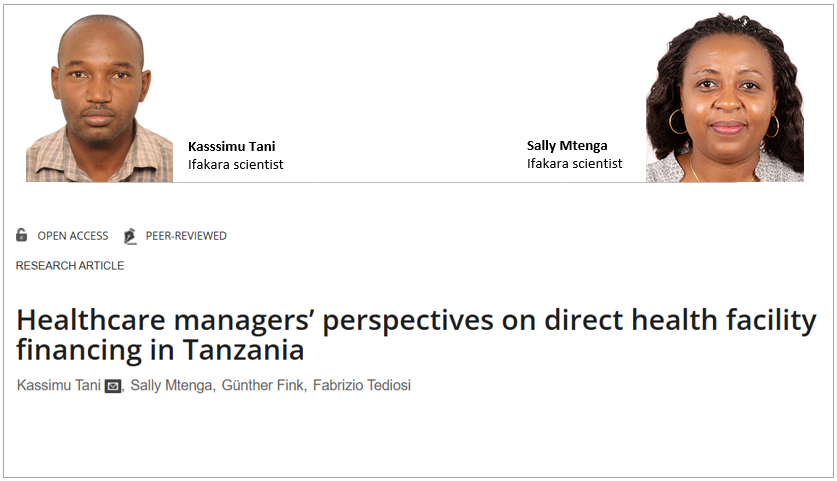Select the PEER-REVIEWED label
This screenshot has height=481, width=837.
[x=186, y=236]
